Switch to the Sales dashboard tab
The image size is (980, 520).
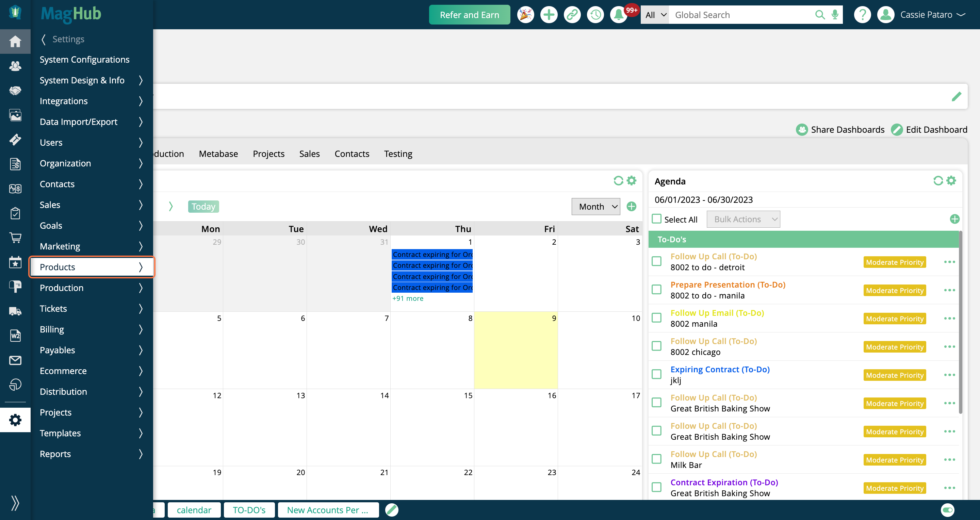point(309,154)
